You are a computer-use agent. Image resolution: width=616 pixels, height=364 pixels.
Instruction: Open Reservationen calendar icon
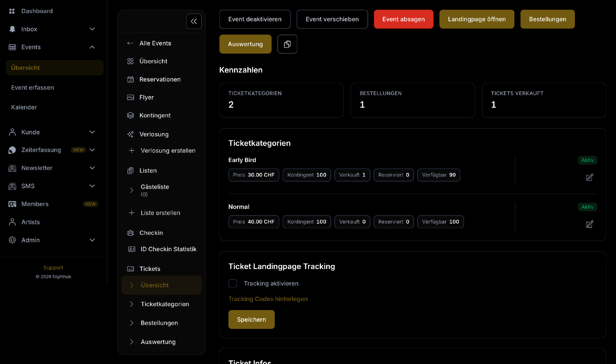(x=131, y=79)
